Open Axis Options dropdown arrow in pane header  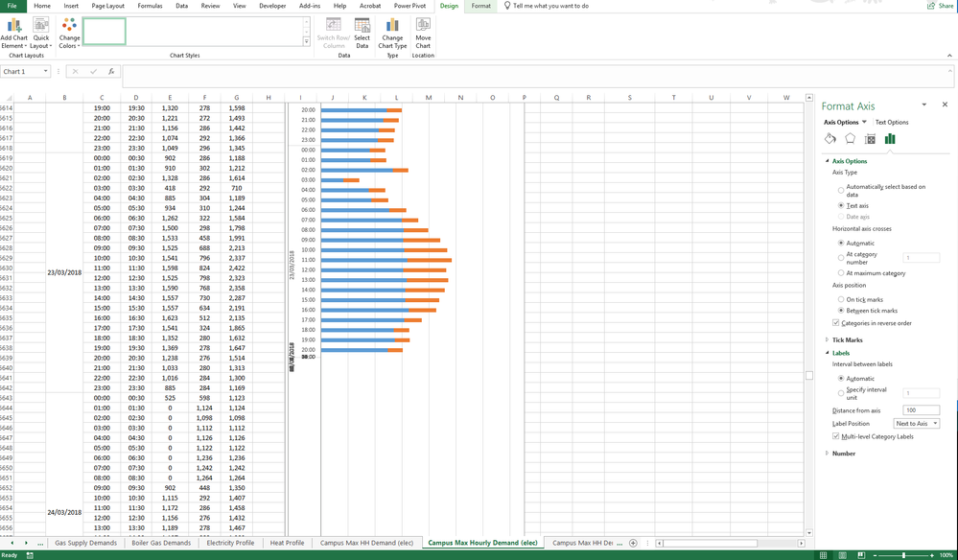click(864, 122)
